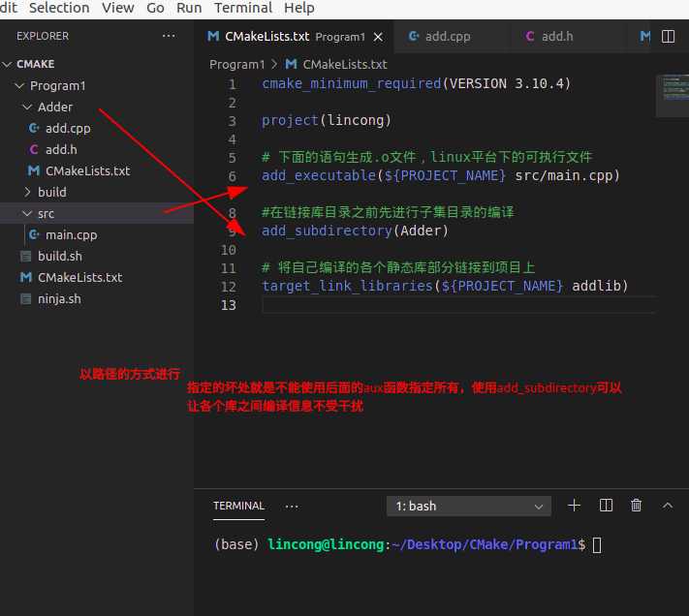Switch to the add.cpp editor tab
This screenshot has width=689, height=616.
453,37
